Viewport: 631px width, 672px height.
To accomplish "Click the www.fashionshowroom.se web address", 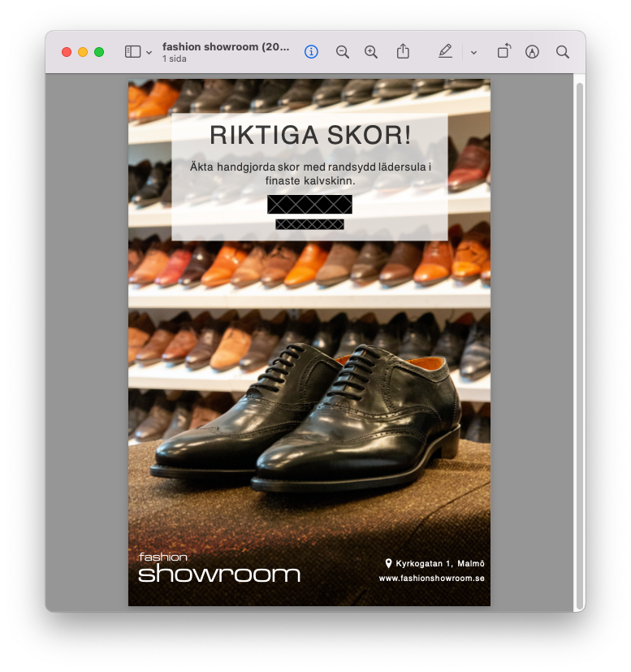I will (431, 579).
